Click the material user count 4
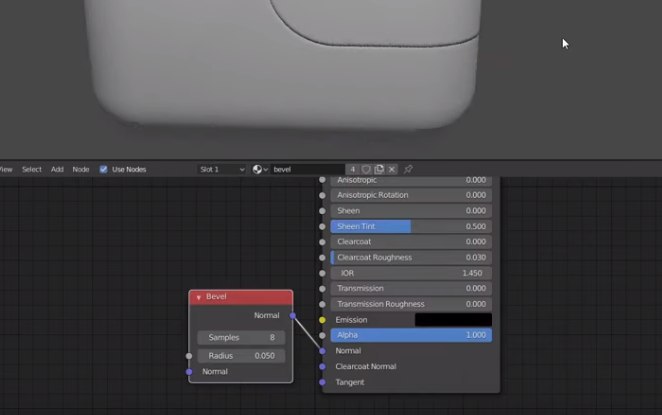Screen dimensions: 662x415 353,169
